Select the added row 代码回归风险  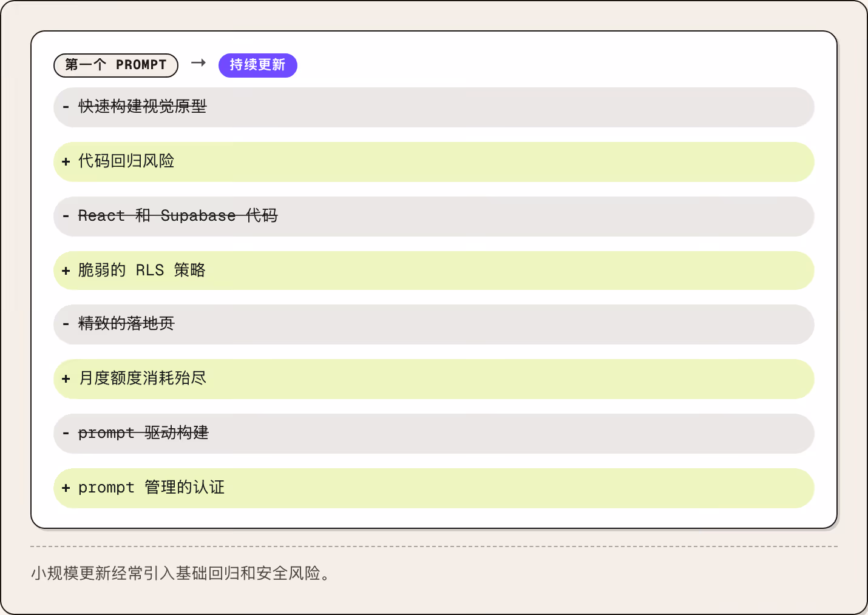[433, 161]
